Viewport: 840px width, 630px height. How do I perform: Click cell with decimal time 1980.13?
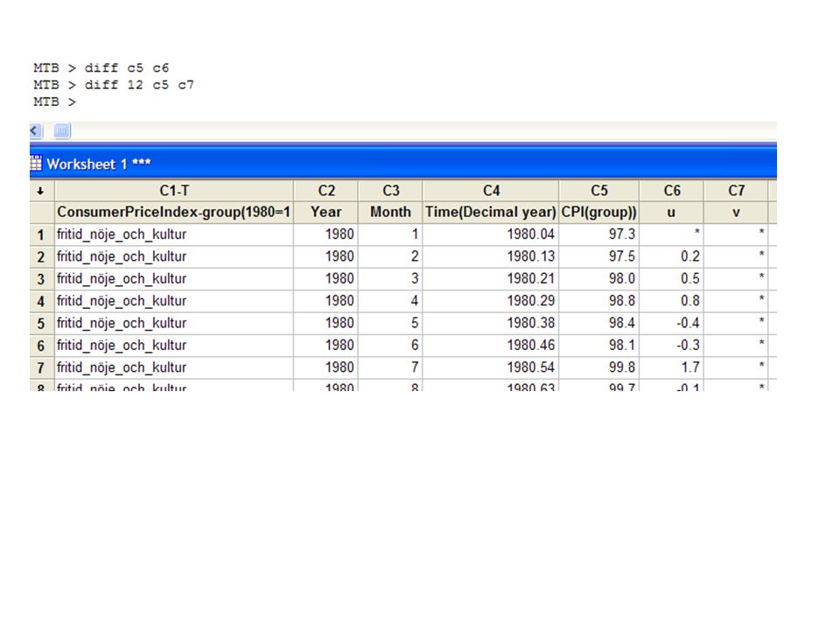491,257
